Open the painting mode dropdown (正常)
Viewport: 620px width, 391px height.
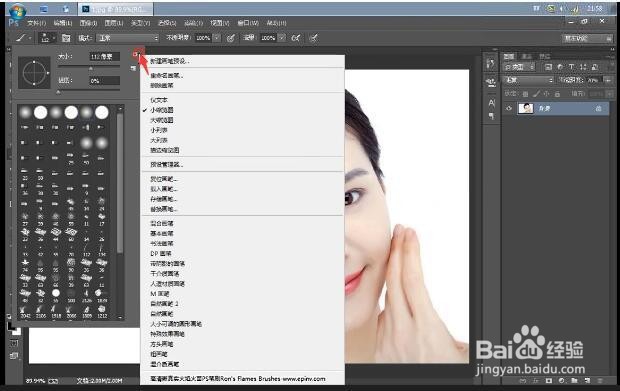pyautogui.click(x=128, y=38)
